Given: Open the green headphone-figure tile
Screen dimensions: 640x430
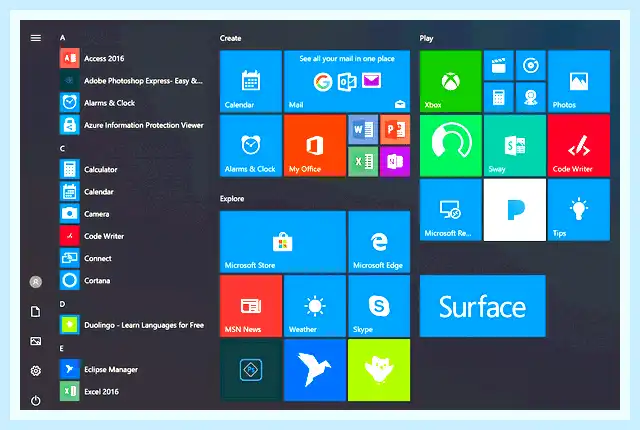Looking at the screenshot, I should click(451, 146).
